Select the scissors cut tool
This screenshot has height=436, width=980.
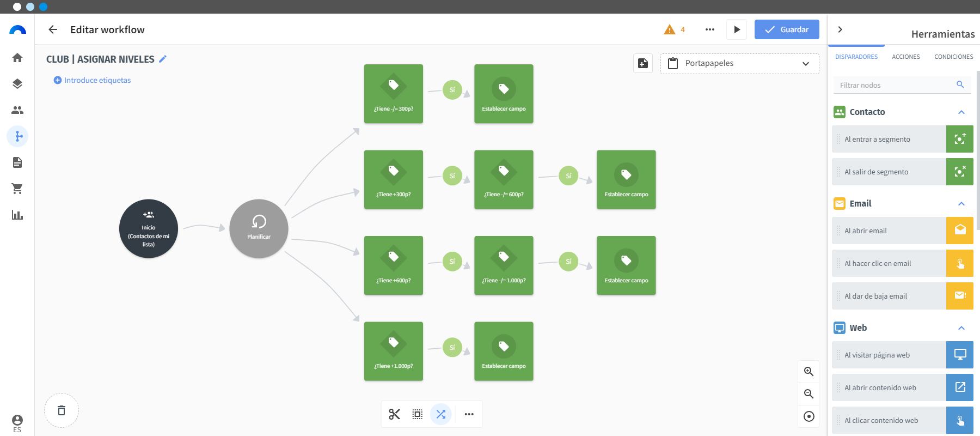coord(395,414)
